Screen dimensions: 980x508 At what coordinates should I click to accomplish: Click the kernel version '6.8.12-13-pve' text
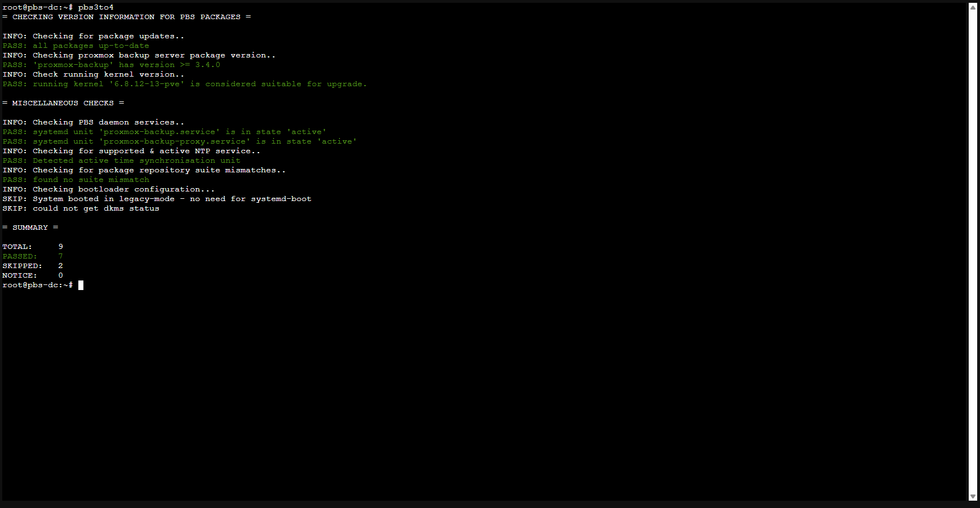pos(147,84)
